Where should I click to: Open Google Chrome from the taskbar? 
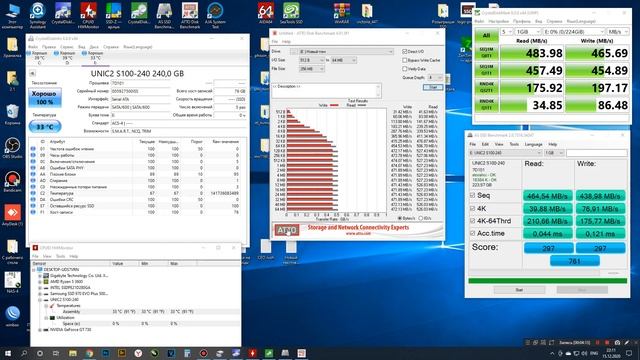(x=89, y=353)
